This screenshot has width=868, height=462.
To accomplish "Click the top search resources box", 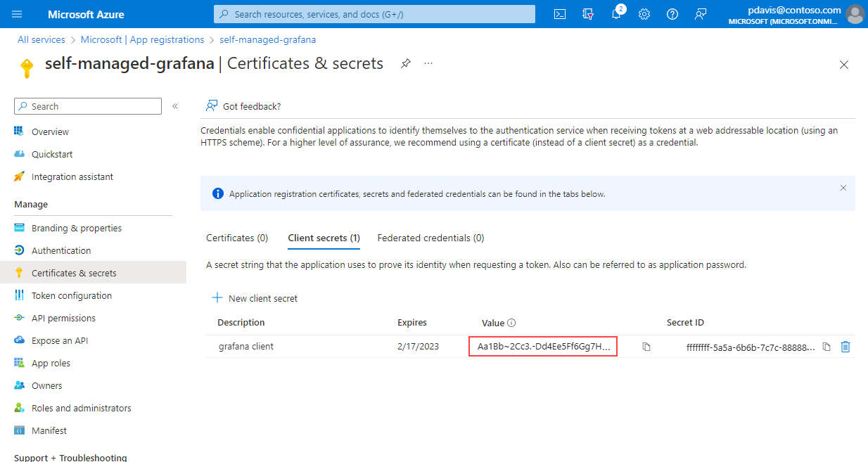I will pyautogui.click(x=374, y=14).
